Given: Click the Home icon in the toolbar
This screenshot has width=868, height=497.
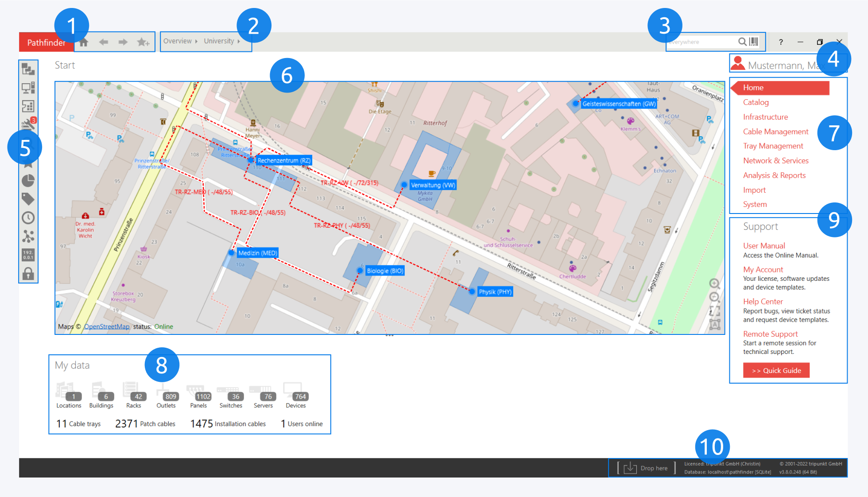Looking at the screenshot, I should 84,42.
